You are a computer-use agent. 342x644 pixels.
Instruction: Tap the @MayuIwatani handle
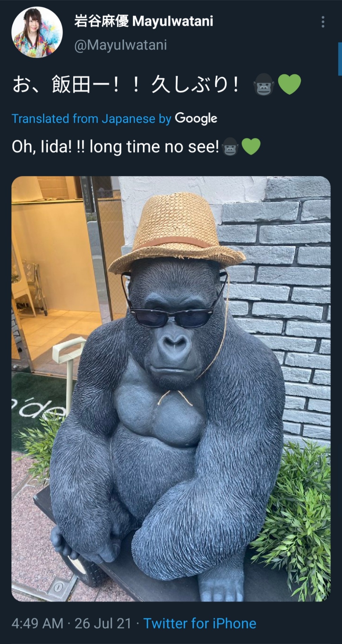[x=120, y=45]
